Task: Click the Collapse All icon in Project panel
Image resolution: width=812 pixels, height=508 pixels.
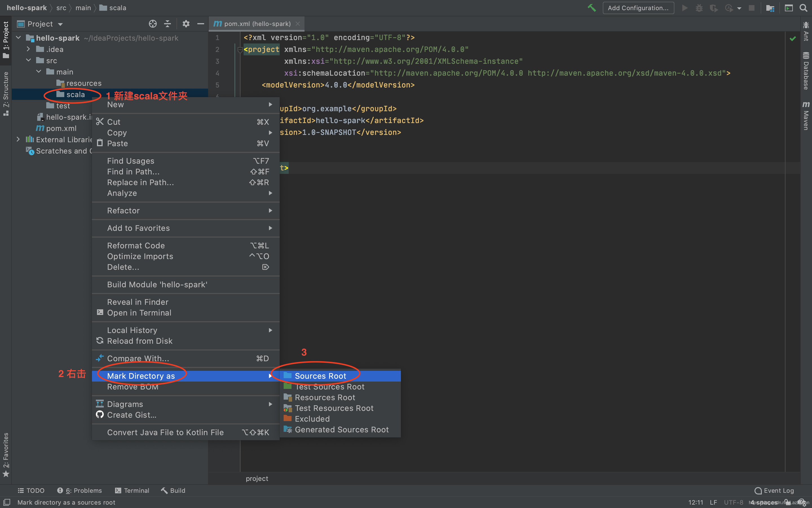Action: pyautogui.click(x=167, y=23)
